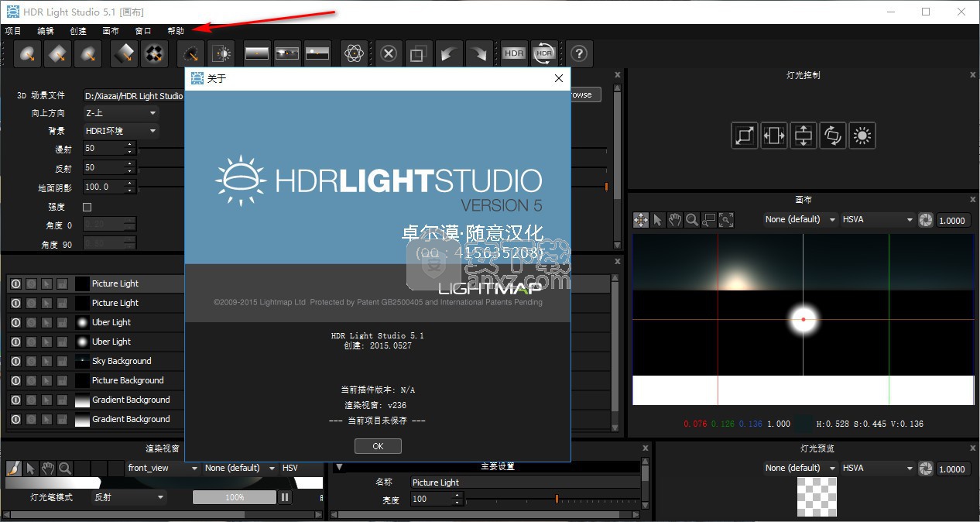Open light preview HSVA dropdown
This screenshot has height=522, width=980.
pyautogui.click(x=878, y=468)
